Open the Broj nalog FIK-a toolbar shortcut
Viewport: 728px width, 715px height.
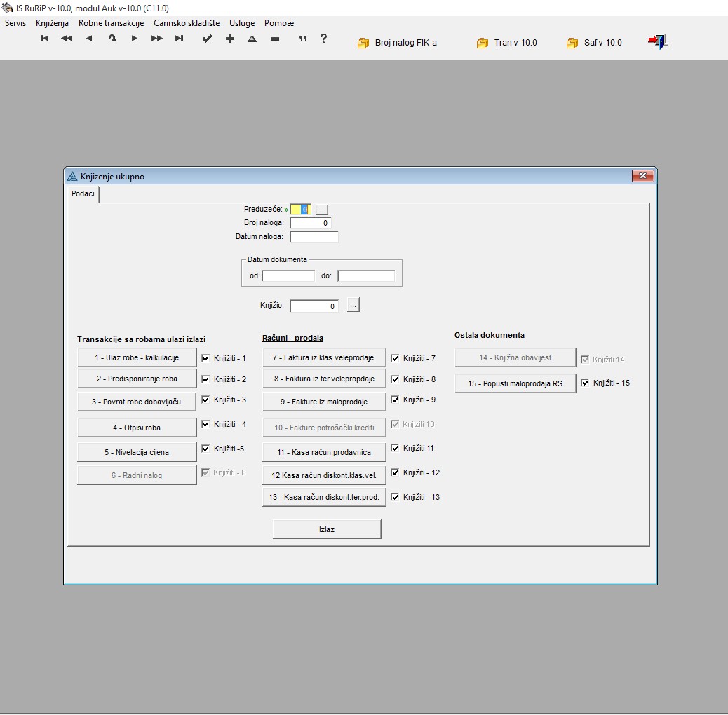point(398,43)
